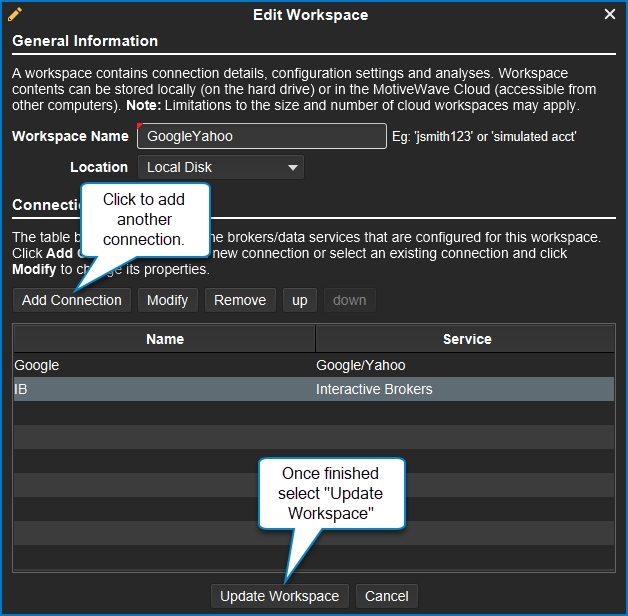This screenshot has width=628, height=616.
Task: Open the Location dropdown
Action: click(x=221, y=167)
